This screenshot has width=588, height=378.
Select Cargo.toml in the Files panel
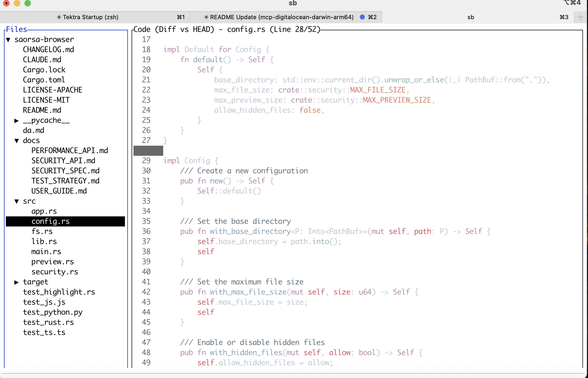click(x=44, y=80)
